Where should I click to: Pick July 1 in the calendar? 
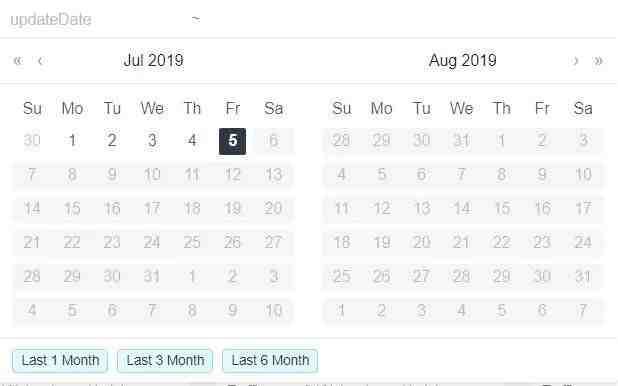tap(72, 141)
